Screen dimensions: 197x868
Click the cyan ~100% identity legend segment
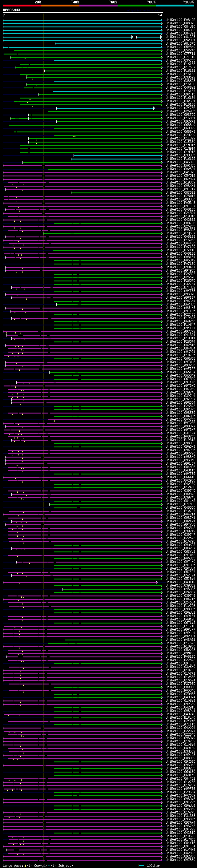(175, 6)
